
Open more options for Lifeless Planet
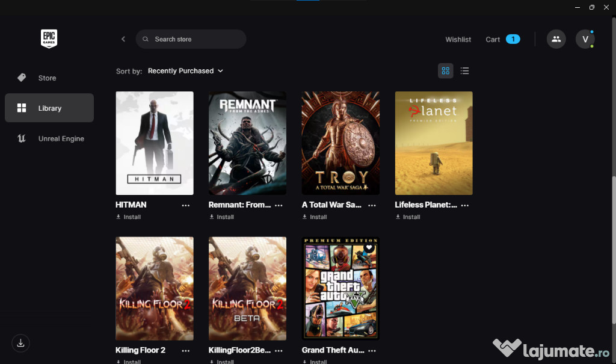[465, 205]
